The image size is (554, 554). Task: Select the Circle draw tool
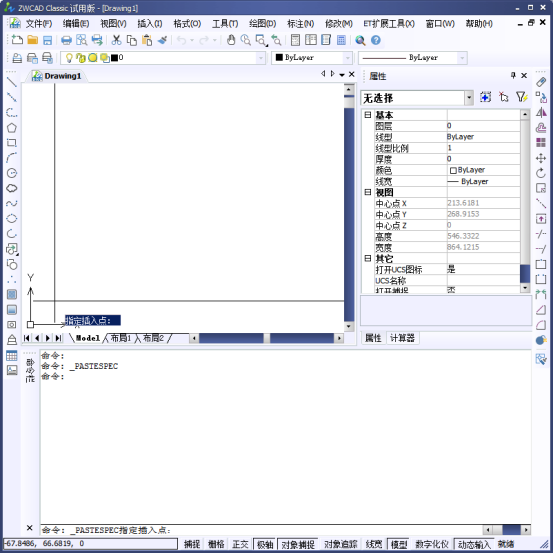click(12, 173)
